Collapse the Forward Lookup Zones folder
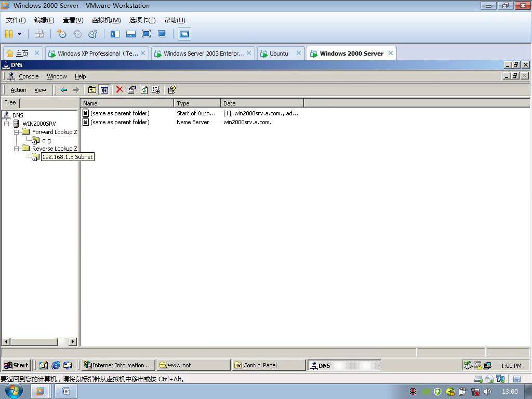532x399 pixels. [x=16, y=132]
